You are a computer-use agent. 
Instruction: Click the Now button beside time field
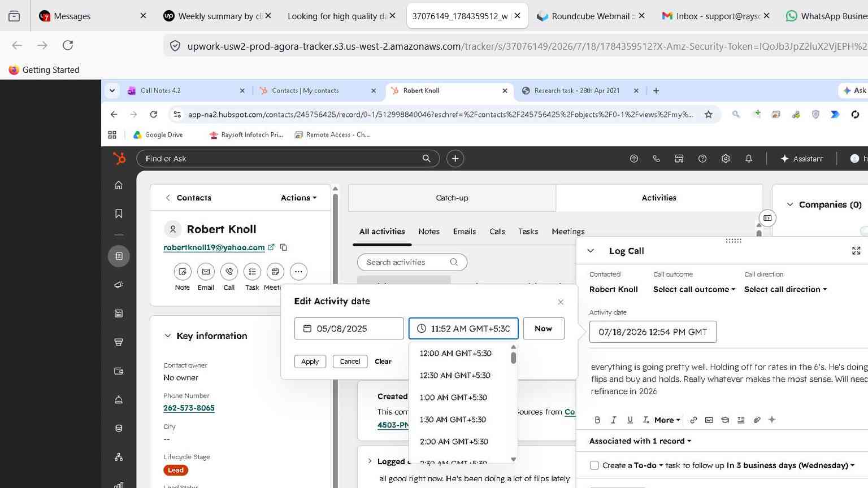point(543,329)
